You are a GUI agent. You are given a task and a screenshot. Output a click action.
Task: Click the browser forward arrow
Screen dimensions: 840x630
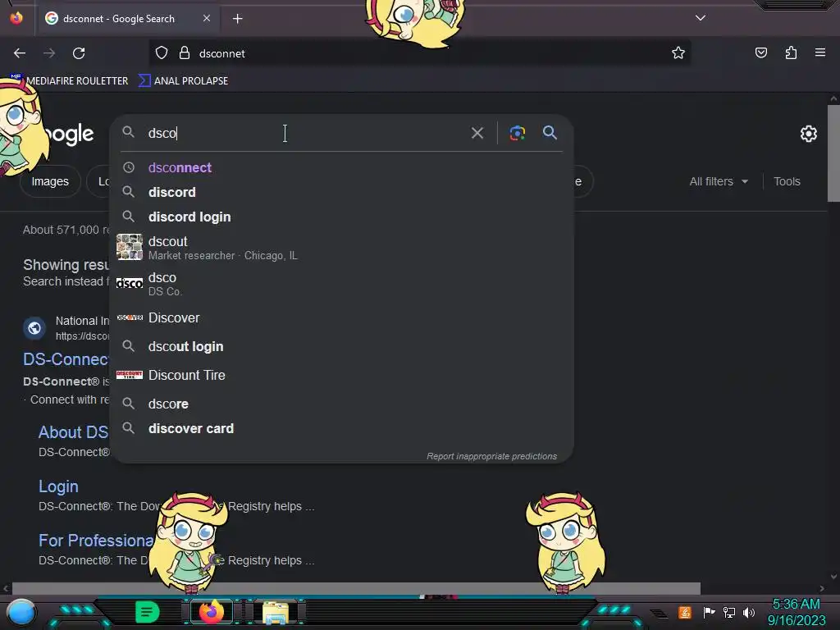[49, 53]
